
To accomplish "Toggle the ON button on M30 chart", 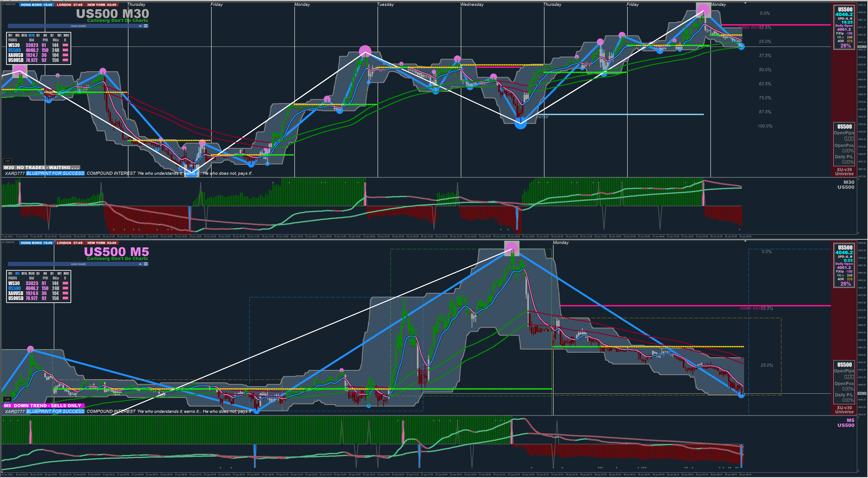I will click(x=7, y=161).
